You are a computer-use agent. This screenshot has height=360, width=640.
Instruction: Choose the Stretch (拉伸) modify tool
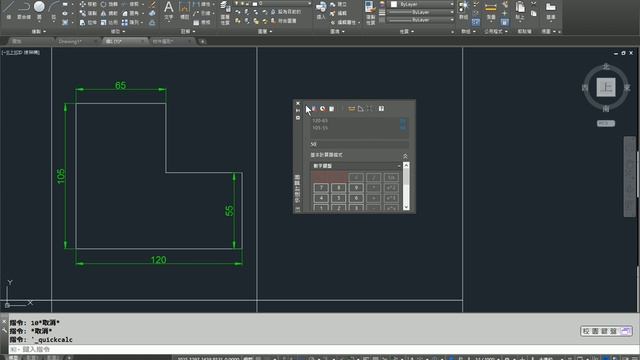(x=88, y=22)
